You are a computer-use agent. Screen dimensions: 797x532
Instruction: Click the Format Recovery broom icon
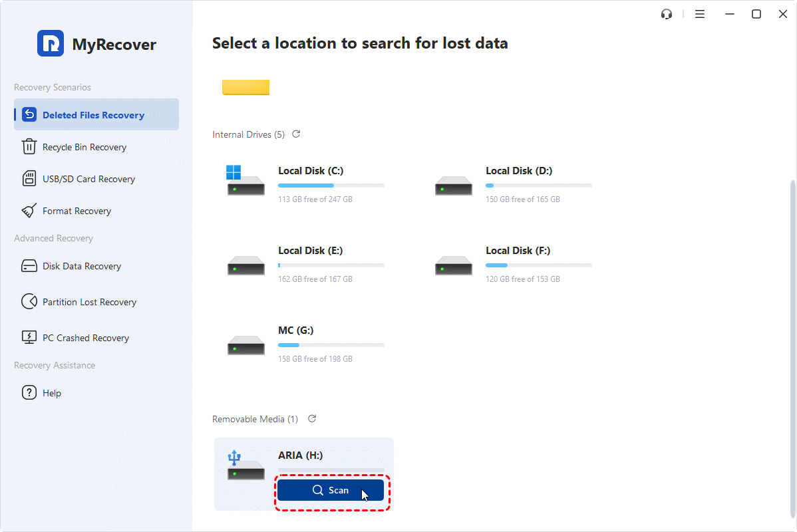29,211
